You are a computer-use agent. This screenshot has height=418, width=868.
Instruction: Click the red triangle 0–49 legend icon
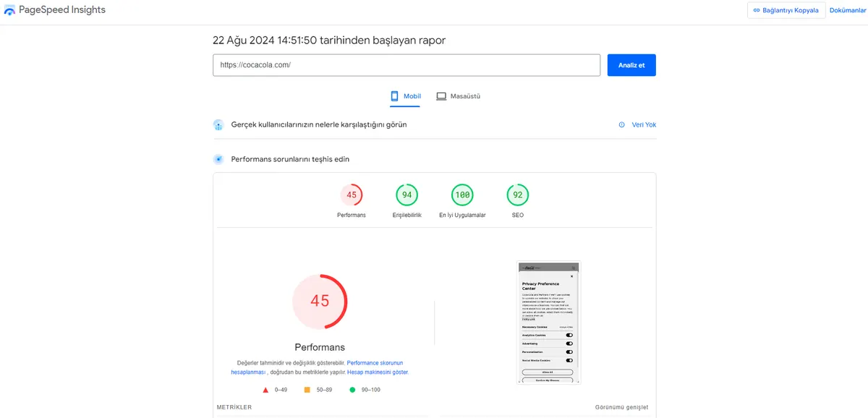tap(265, 390)
